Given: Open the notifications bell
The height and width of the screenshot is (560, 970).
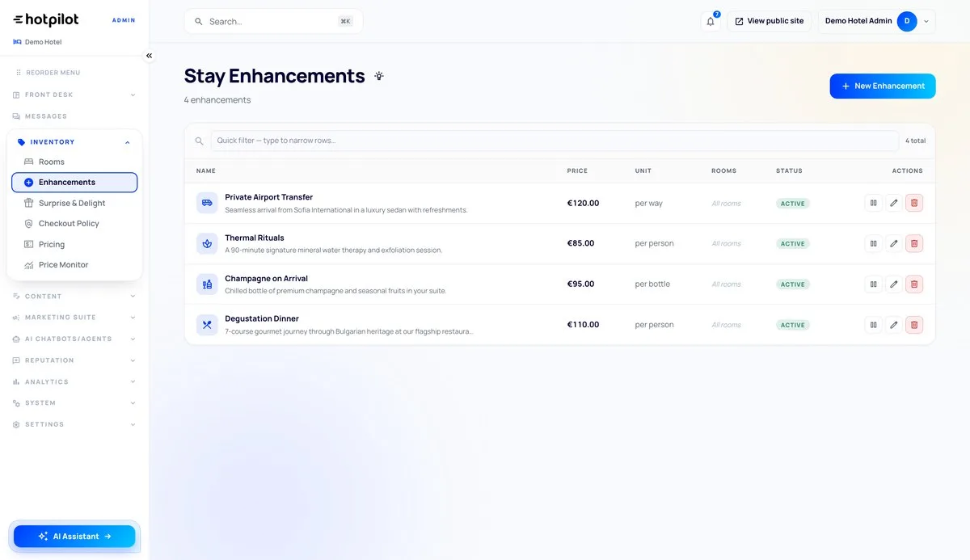Looking at the screenshot, I should coord(711,21).
